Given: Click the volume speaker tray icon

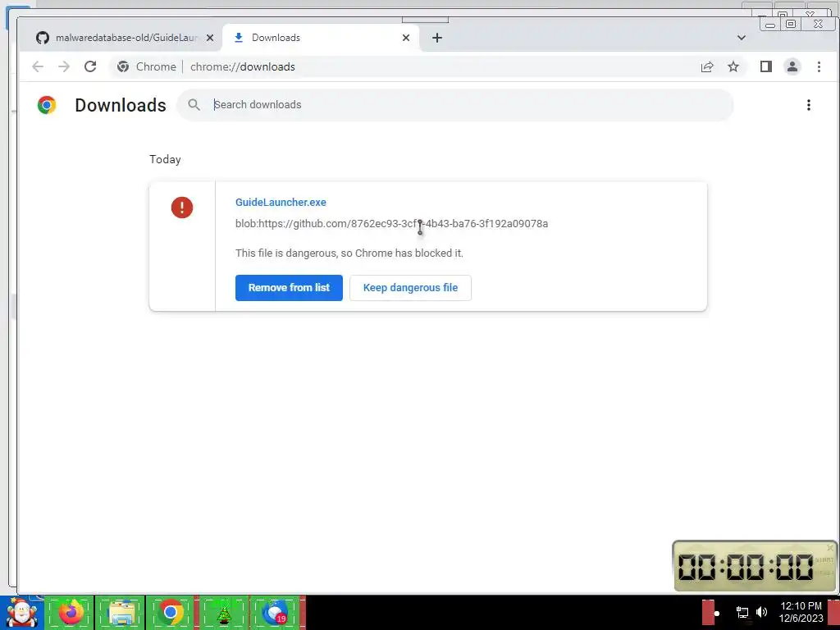Looking at the screenshot, I should point(761,612).
